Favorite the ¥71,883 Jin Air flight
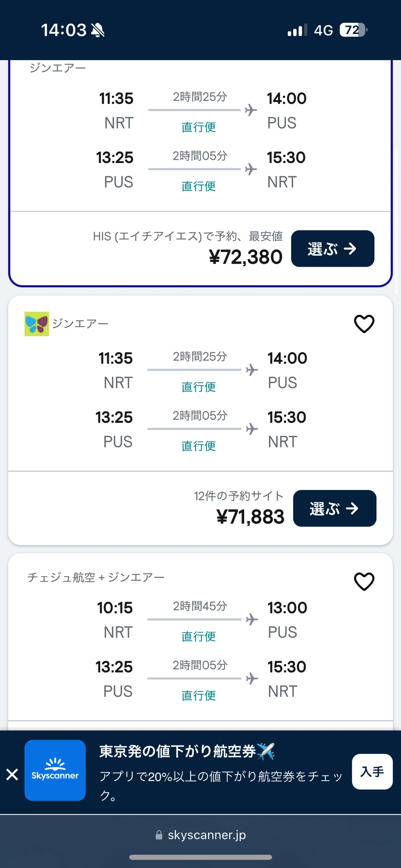Viewport: 401px width, 868px height. click(364, 324)
